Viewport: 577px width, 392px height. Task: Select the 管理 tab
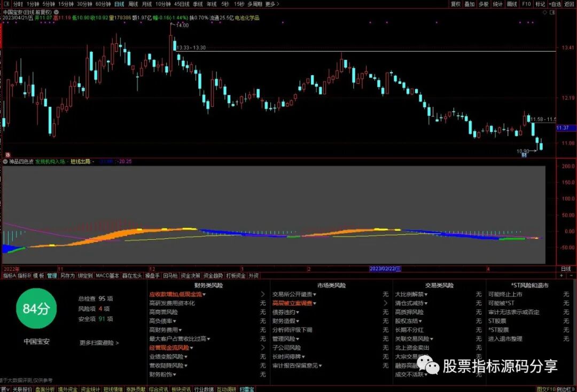coord(52,276)
